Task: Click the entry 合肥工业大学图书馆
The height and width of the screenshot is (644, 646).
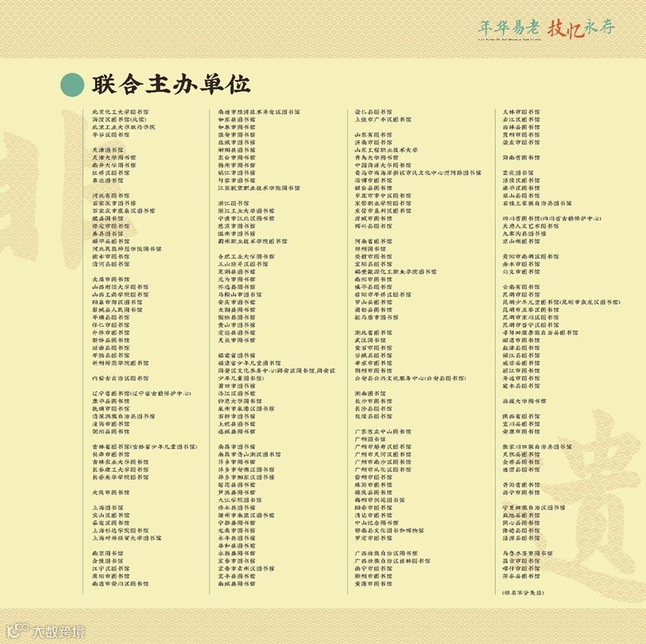Action: click(247, 256)
